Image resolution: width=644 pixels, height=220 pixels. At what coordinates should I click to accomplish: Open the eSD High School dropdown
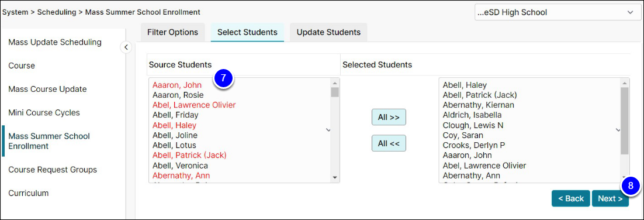coord(556,13)
